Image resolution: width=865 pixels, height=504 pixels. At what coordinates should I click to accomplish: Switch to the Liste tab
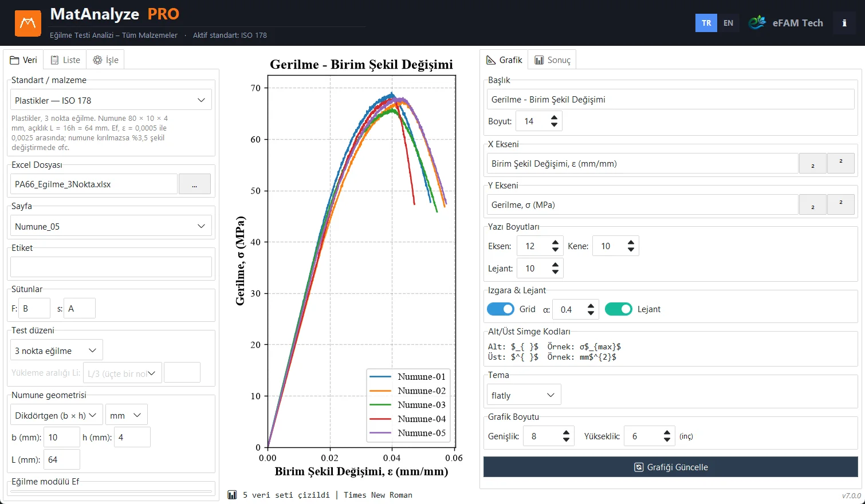pos(65,60)
